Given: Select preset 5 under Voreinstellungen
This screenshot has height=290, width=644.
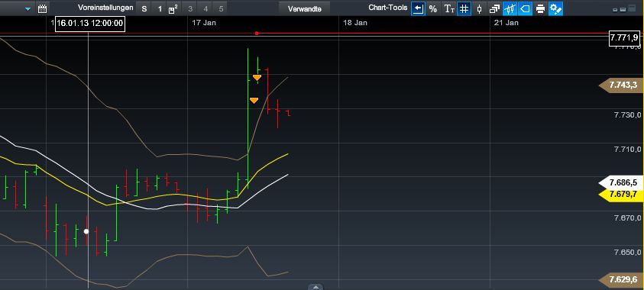Looking at the screenshot, I should [x=221, y=8].
